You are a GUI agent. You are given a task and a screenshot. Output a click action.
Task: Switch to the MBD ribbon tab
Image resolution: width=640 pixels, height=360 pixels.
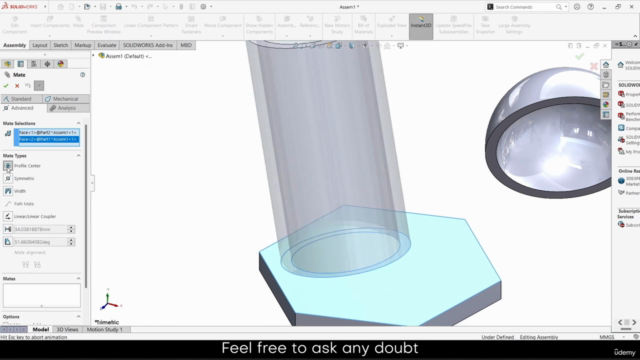[186, 45]
